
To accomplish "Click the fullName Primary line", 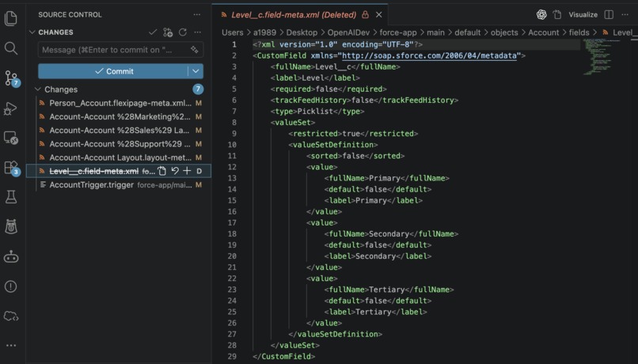I will click(386, 178).
